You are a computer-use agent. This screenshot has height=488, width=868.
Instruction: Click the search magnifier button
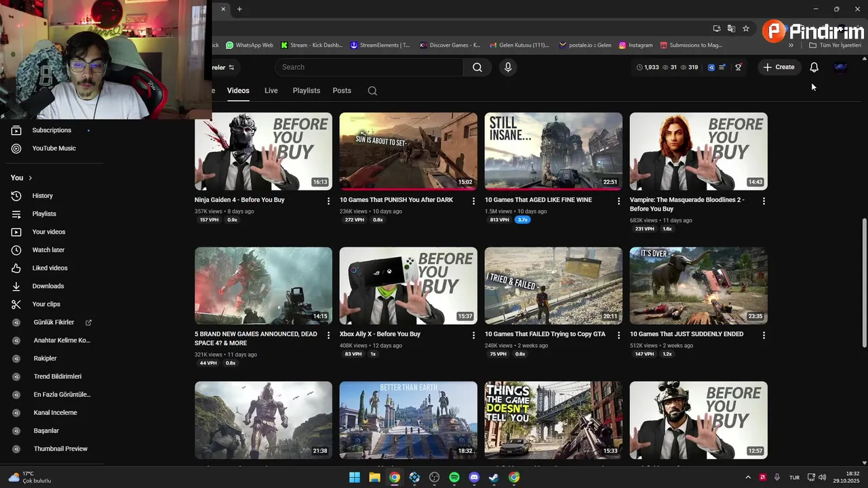click(x=477, y=67)
